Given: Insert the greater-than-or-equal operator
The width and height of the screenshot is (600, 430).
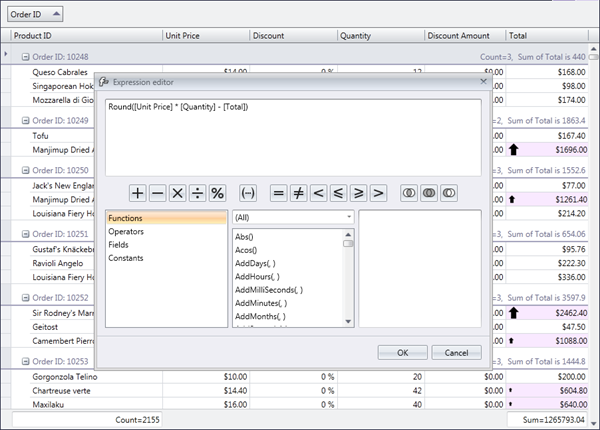Looking at the screenshot, I should coord(358,193).
